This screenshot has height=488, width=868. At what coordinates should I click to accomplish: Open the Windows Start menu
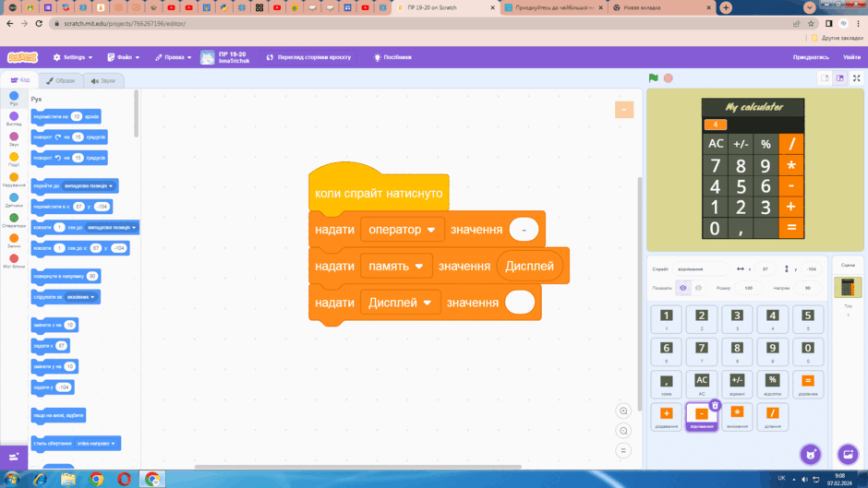(x=12, y=479)
